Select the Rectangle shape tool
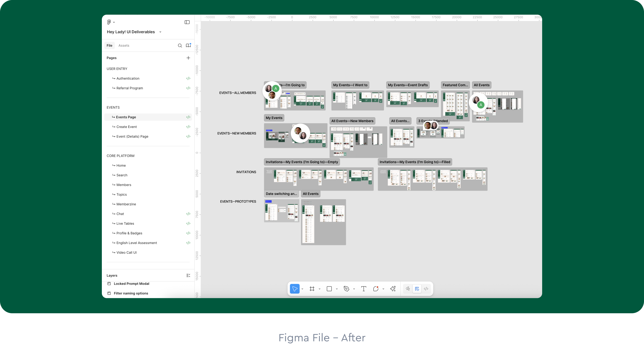 point(329,289)
